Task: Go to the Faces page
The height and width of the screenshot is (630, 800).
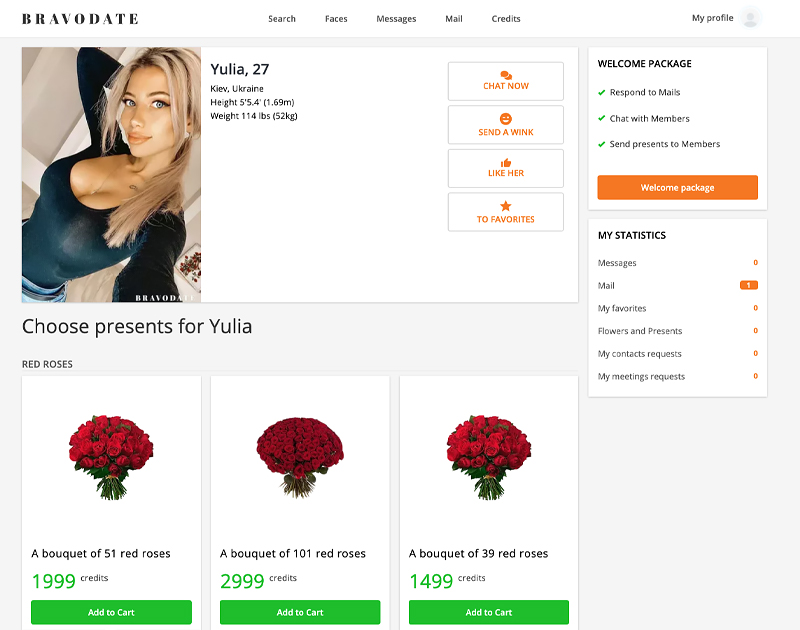Action: (336, 19)
